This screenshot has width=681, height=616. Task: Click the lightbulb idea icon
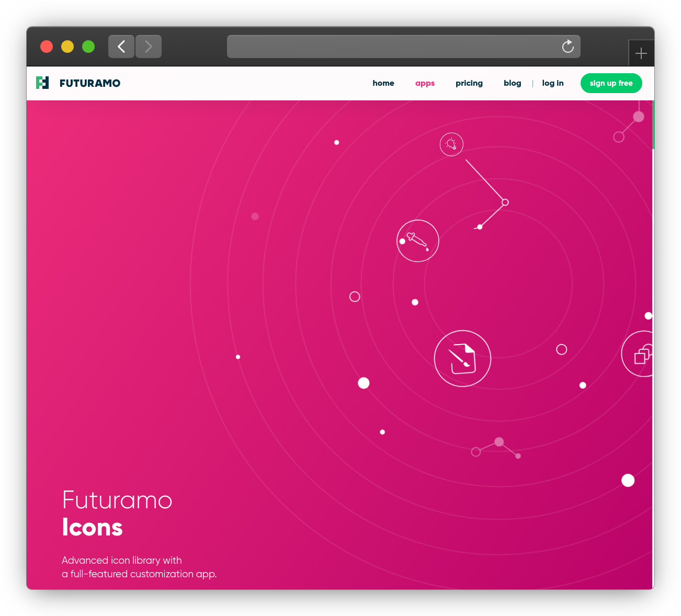(451, 144)
